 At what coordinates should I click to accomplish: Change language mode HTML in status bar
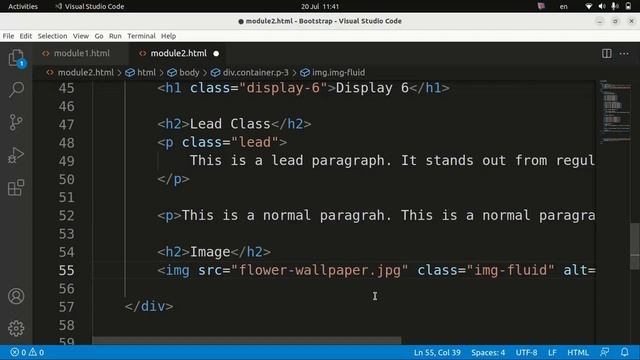coord(578,352)
